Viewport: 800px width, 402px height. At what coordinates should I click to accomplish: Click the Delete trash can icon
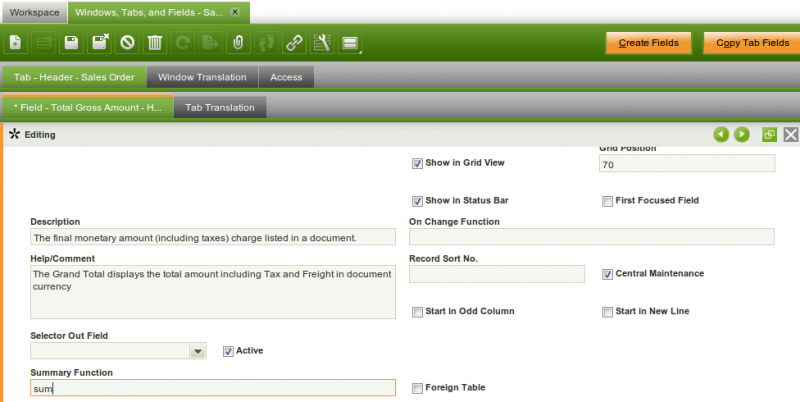click(x=155, y=43)
